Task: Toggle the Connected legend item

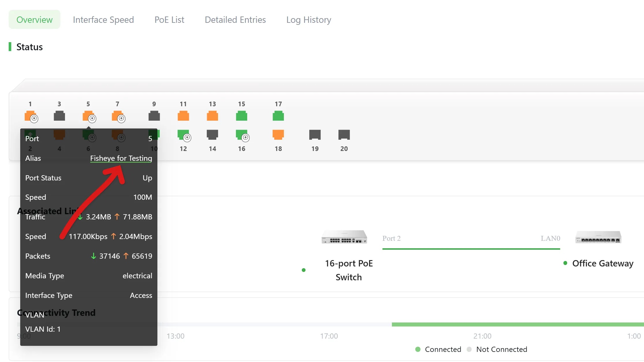Action: 438,349
